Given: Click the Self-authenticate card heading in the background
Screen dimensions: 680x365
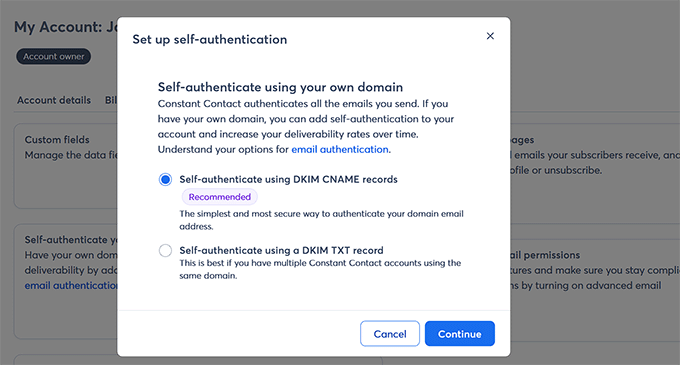Looking at the screenshot, I should click(x=71, y=240).
